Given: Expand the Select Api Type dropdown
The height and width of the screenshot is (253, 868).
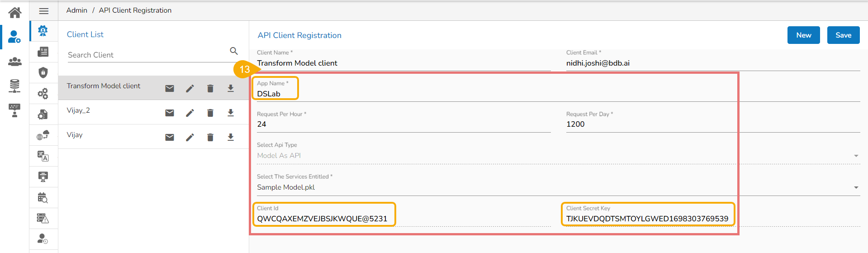Looking at the screenshot, I should pyautogui.click(x=856, y=156).
